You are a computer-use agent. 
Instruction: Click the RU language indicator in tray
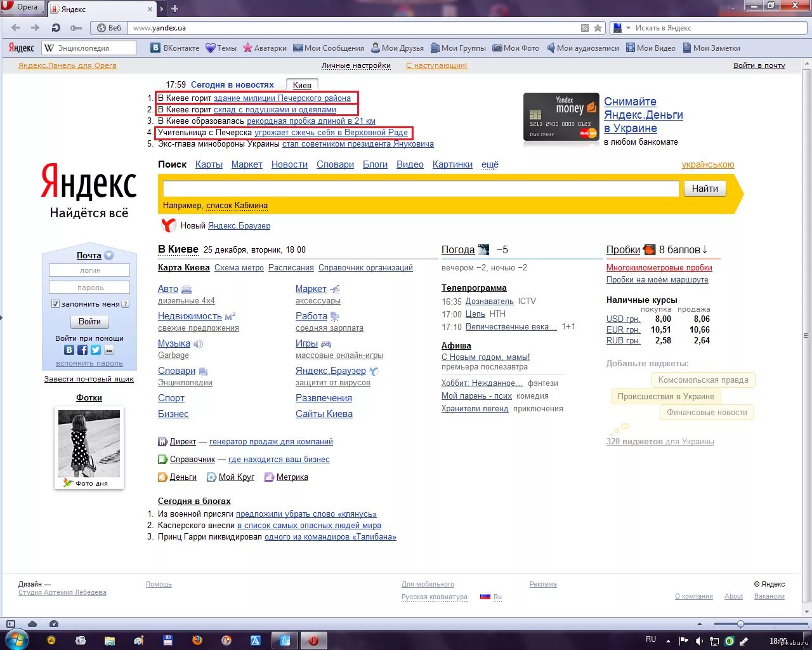click(x=651, y=639)
